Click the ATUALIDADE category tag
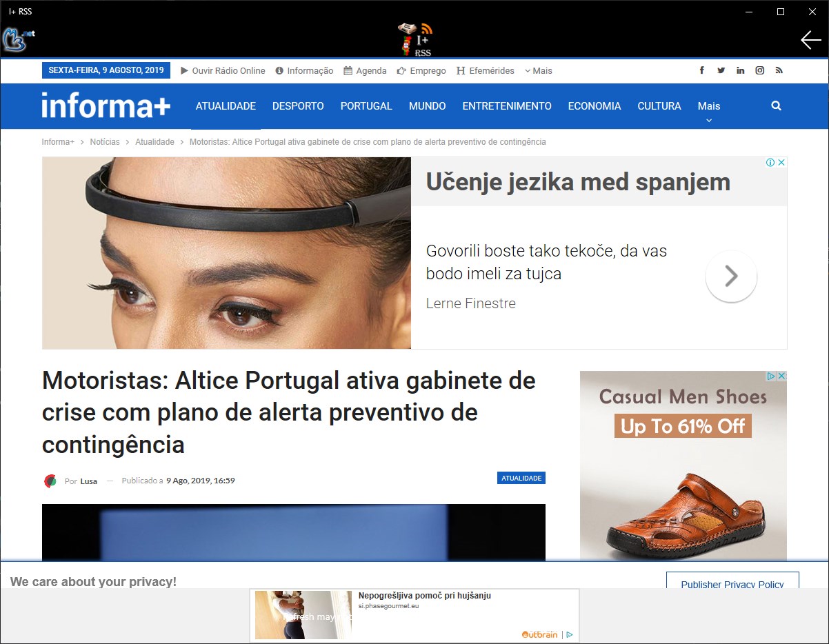The width and height of the screenshot is (829, 644). point(521,478)
